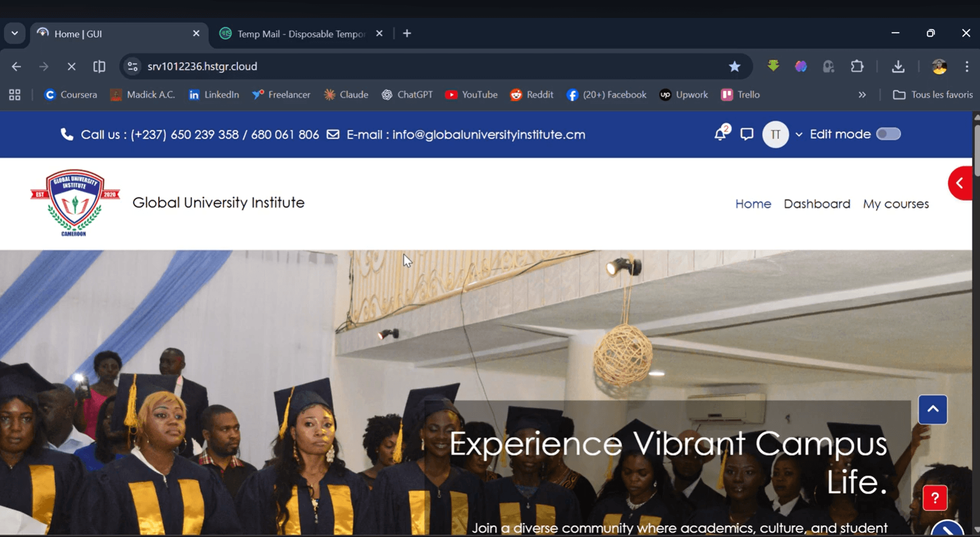Click the Experience Vibrant Campus Life headline
This screenshot has height=537, width=980.
(x=668, y=463)
